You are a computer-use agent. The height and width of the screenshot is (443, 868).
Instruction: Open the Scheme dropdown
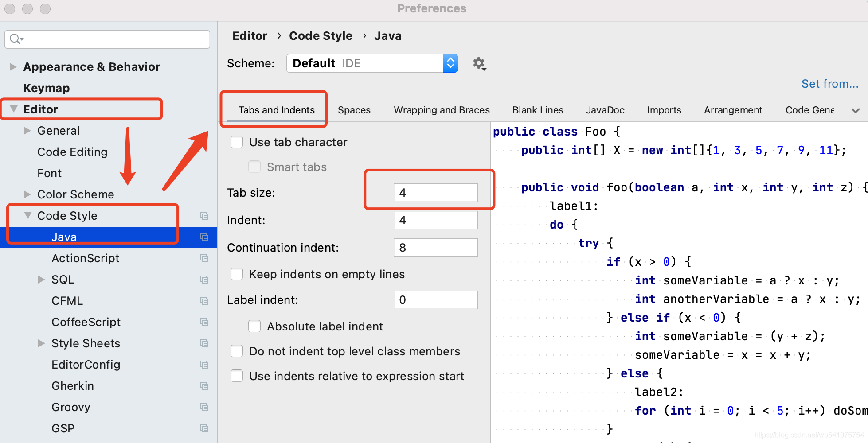[x=372, y=63]
